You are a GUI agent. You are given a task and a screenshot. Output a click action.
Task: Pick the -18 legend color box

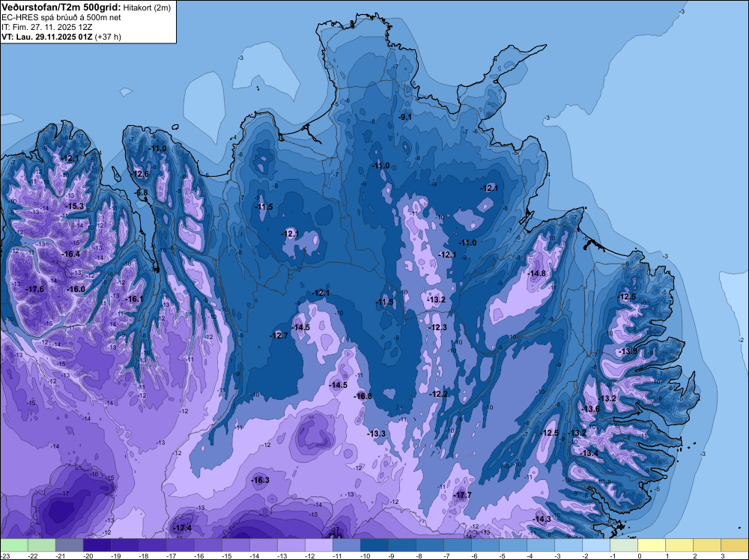pos(153,545)
